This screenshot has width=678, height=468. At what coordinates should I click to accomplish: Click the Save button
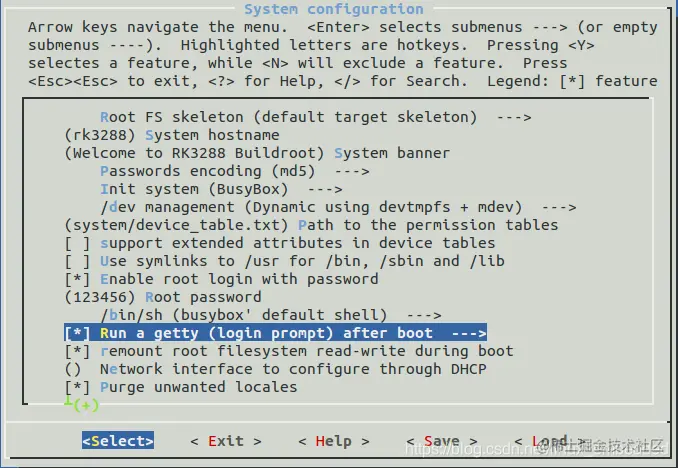(442, 441)
